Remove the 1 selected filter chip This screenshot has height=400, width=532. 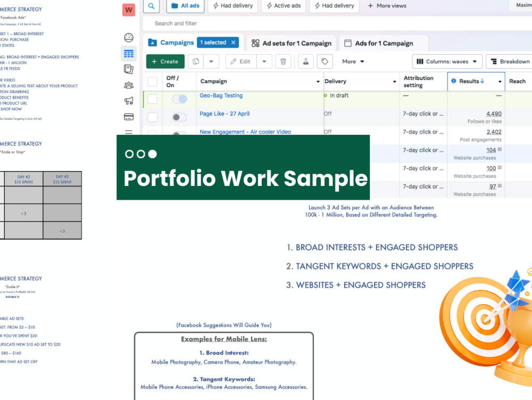(234, 43)
